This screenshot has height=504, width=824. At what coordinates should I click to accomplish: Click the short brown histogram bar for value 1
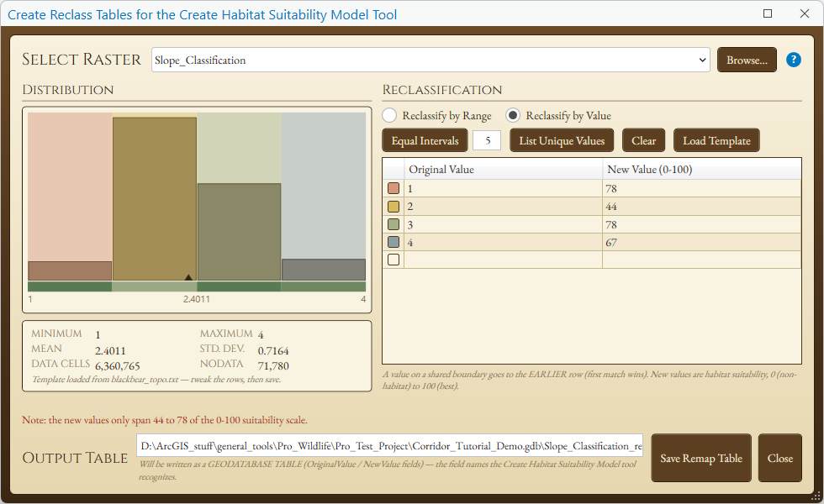(x=70, y=270)
